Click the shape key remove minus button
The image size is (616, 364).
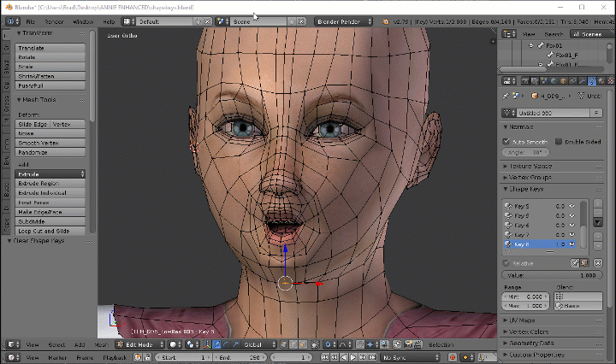598,212
